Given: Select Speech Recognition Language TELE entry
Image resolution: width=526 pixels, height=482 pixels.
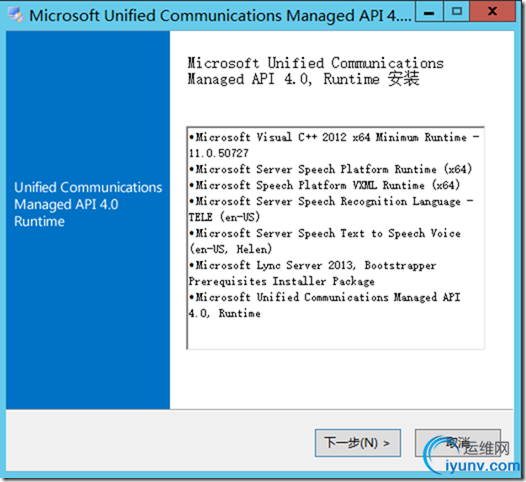Looking at the screenshot, I should (x=331, y=209).
